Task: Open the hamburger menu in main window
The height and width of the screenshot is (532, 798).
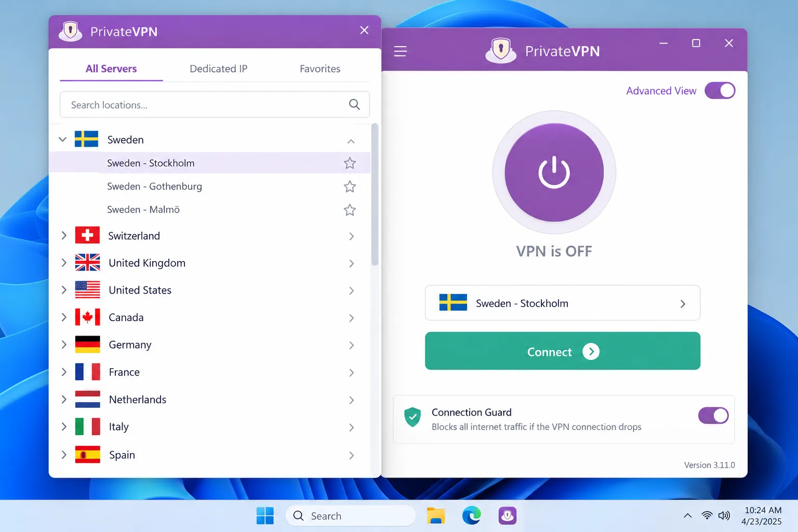Action: coord(400,51)
